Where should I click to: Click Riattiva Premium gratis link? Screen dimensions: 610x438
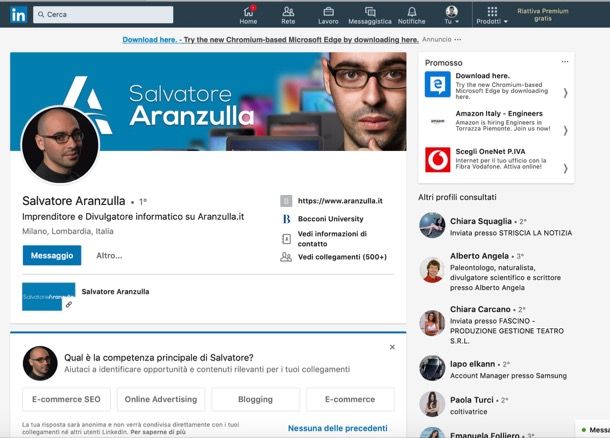(x=543, y=15)
